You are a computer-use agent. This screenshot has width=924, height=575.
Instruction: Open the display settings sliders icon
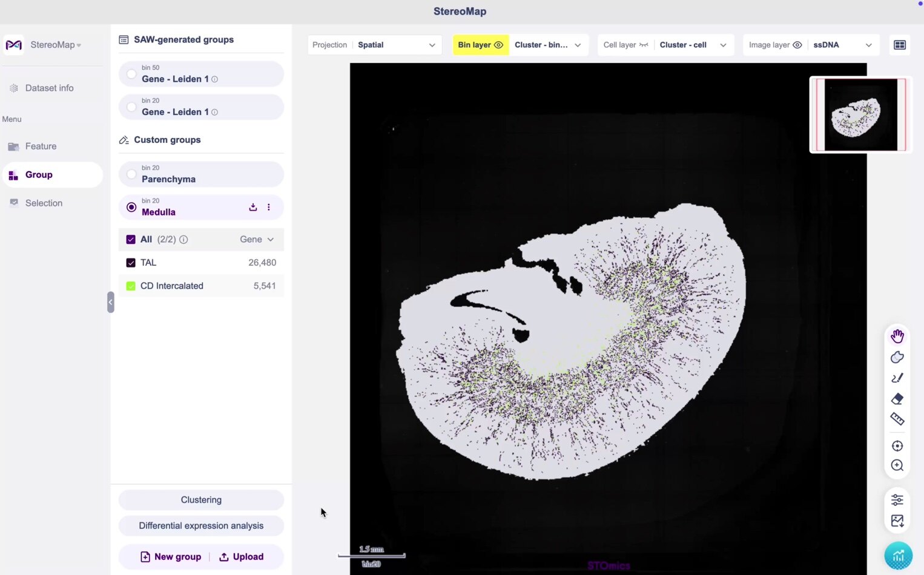coord(897,500)
